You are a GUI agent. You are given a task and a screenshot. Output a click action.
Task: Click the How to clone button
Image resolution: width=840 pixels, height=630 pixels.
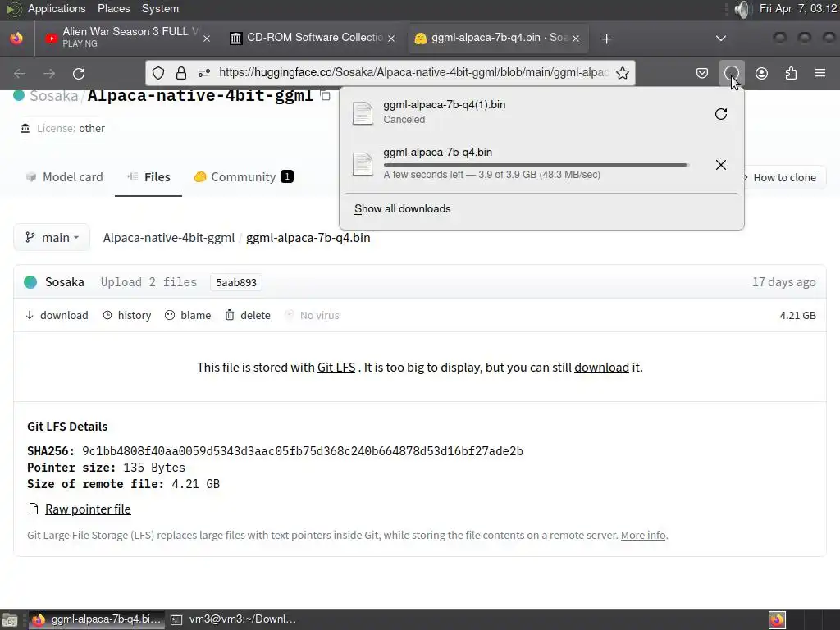(784, 177)
